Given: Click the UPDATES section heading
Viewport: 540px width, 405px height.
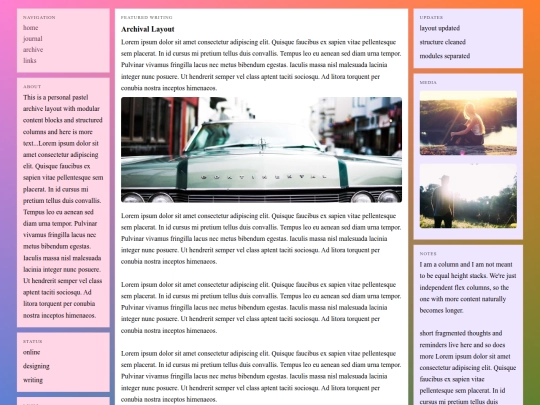Looking at the screenshot, I should tap(431, 17).
